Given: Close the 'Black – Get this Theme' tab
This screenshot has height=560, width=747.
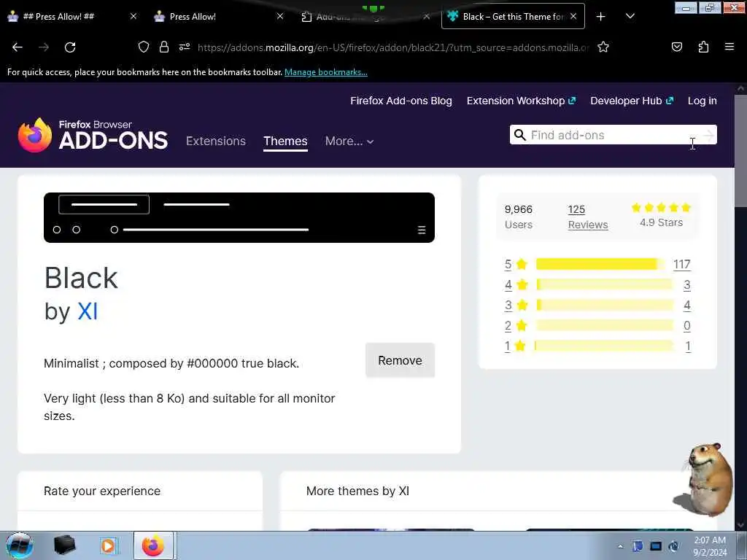Looking at the screenshot, I should (573, 16).
